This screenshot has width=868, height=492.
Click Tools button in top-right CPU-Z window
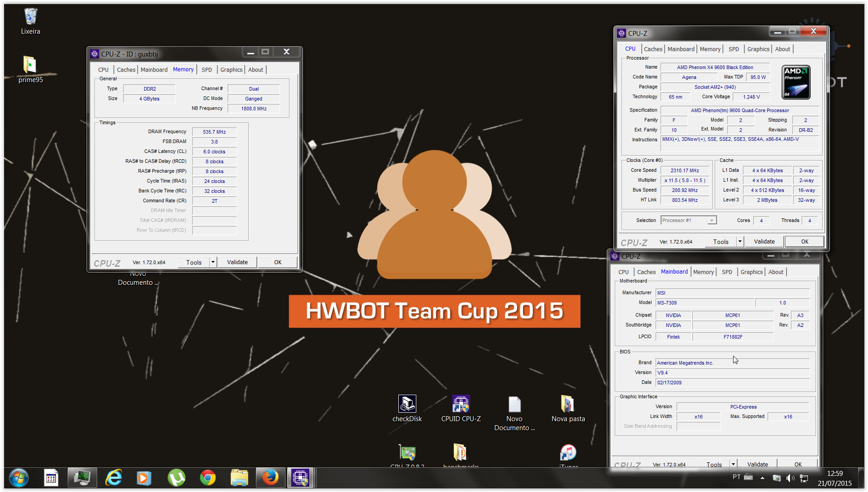[721, 241]
